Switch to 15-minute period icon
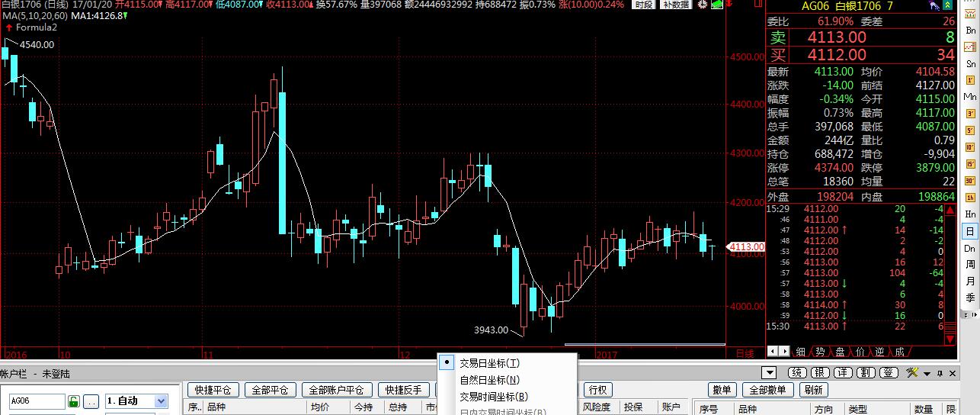This screenshot has width=980, height=415. pyautogui.click(x=970, y=164)
